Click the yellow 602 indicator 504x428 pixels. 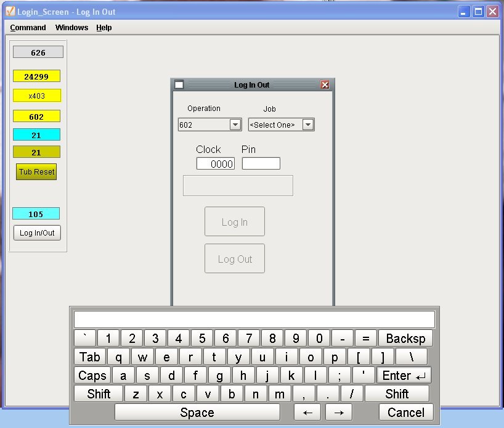[x=36, y=116]
